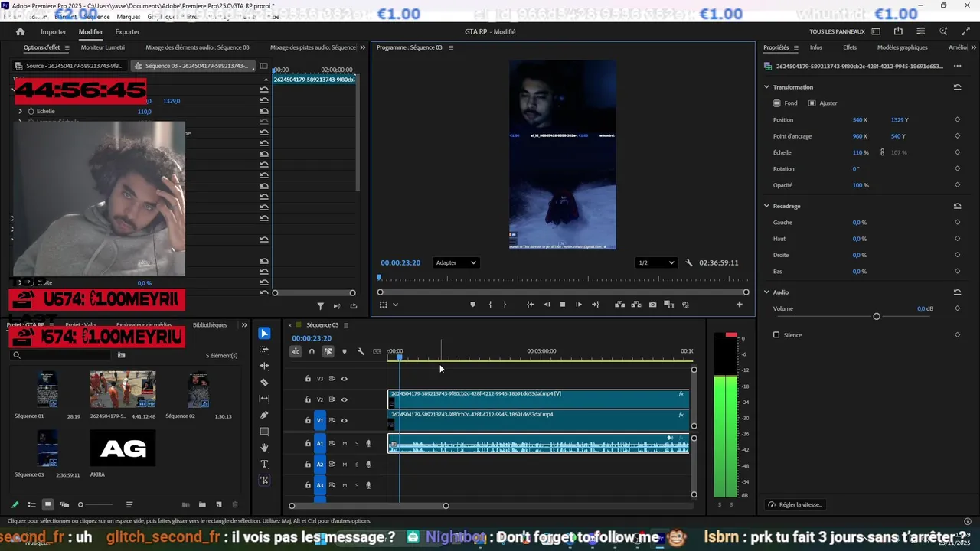This screenshot has height=551, width=980.
Task: Select the Rectangle shape tool
Action: pyautogui.click(x=264, y=432)
